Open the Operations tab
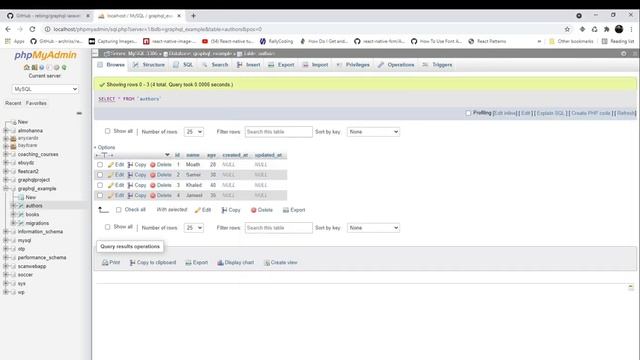The width and height of the screenshot is (640, 360). [396, 65]
